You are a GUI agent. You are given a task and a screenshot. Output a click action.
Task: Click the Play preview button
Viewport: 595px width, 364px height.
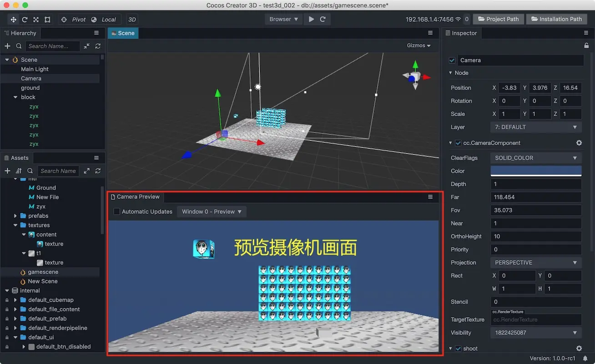click(312, 19)
